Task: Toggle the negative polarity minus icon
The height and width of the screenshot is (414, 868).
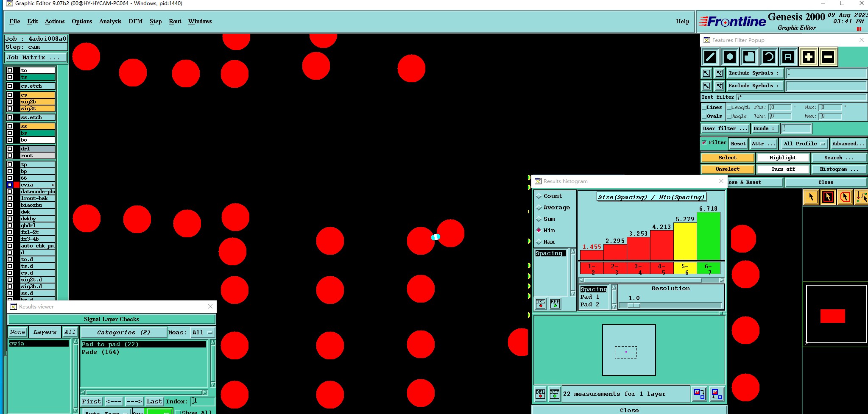Action: point(828,57)
